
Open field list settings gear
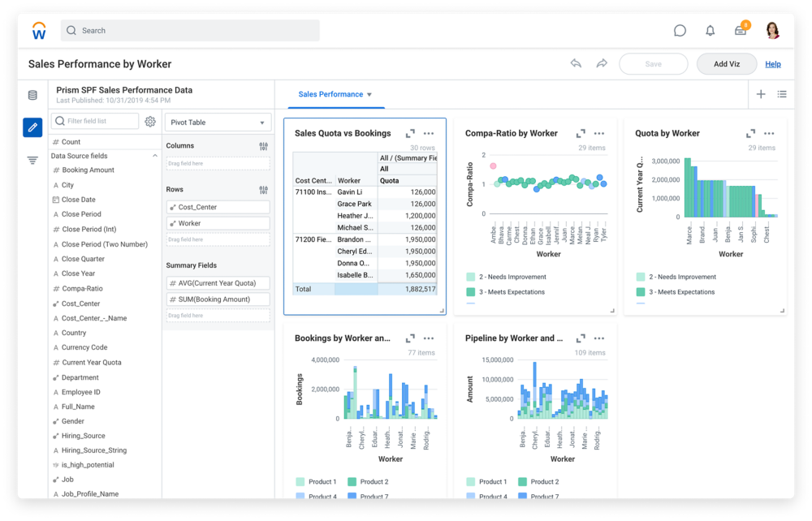pyautogui.click(x=150, y=122)
